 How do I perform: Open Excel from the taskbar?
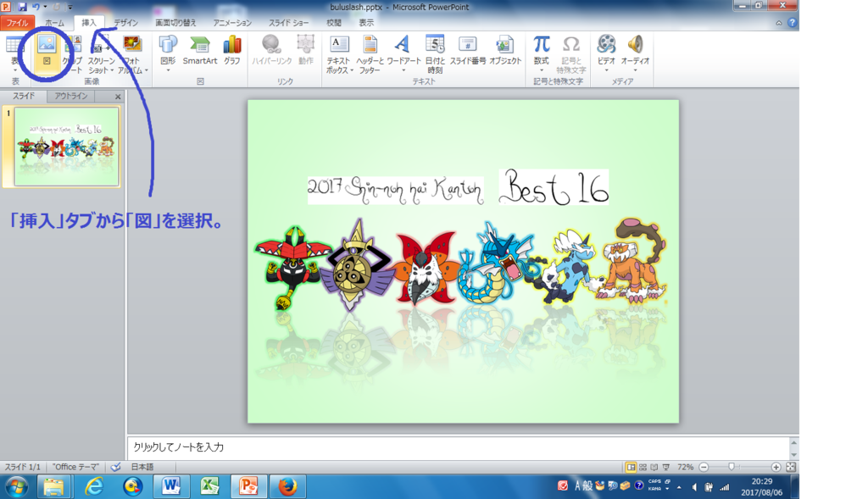pyautogui.click(x=210, y=486)
